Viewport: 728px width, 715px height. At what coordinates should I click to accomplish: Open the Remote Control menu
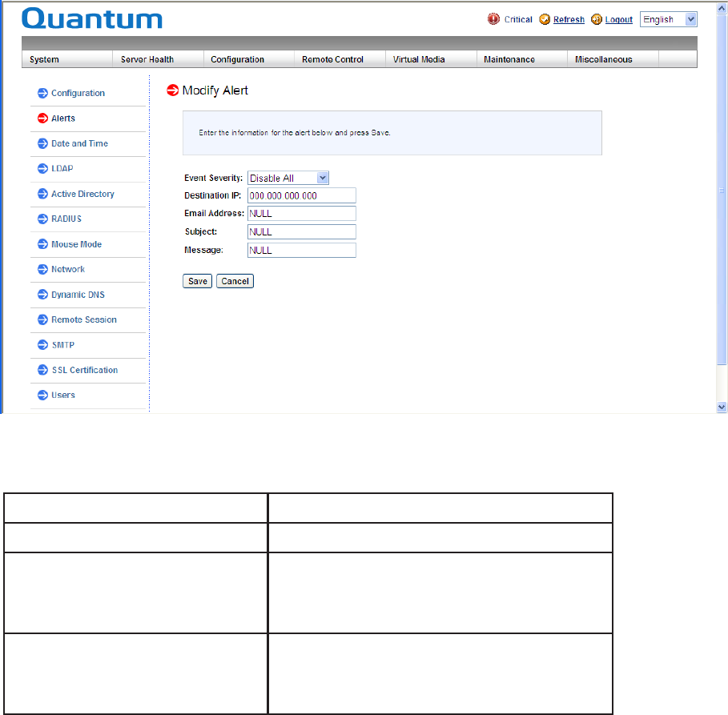click(332, 59)
